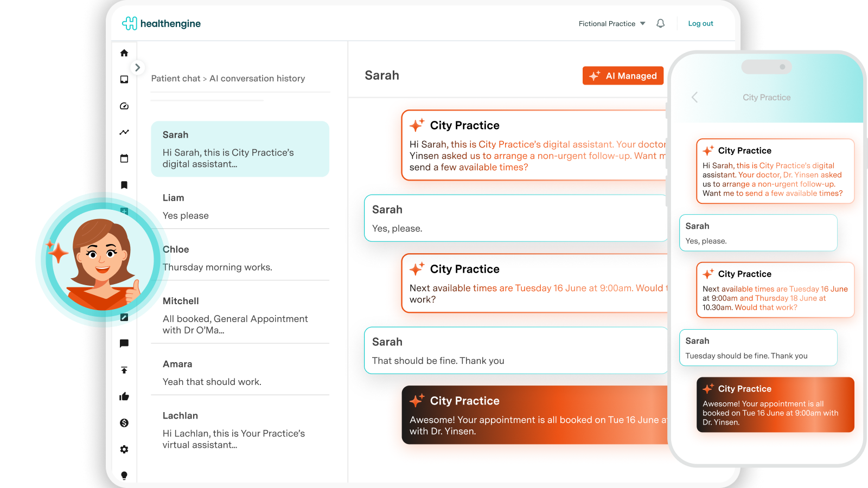868x488 pixels.
Task: Open the calendar icon in the sidebar
Action: click(124, 159)
